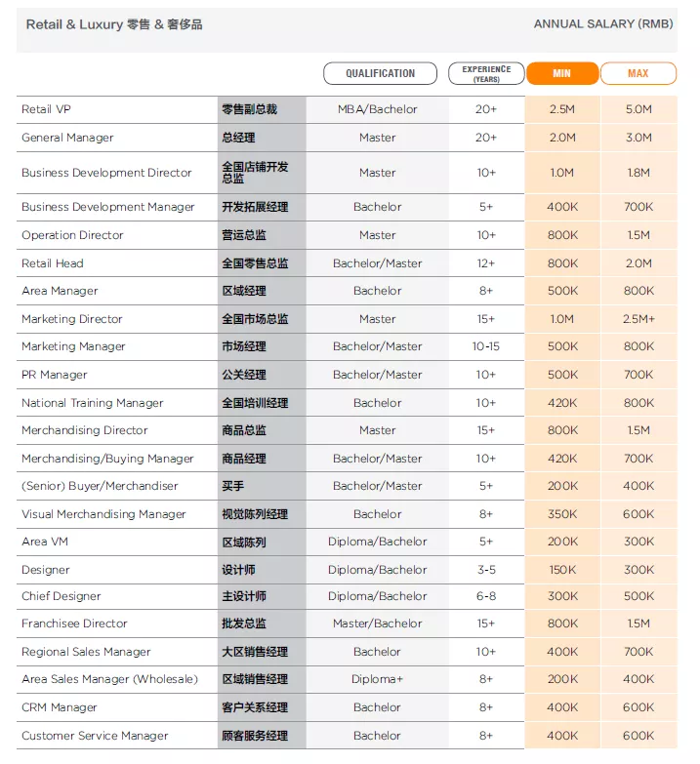Select the 'Retail Head' row title
Image resolution: width=700 pixels, height=764 pixels.
(52, 263)
